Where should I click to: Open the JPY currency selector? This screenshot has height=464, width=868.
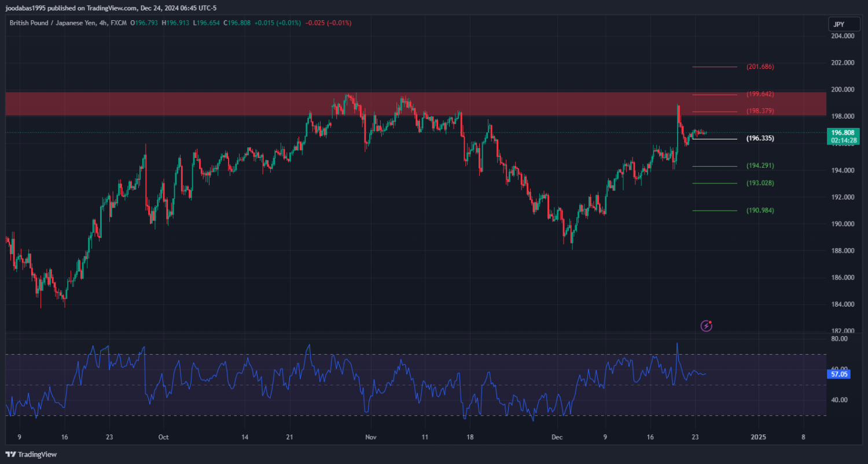[x=838, y=24]
